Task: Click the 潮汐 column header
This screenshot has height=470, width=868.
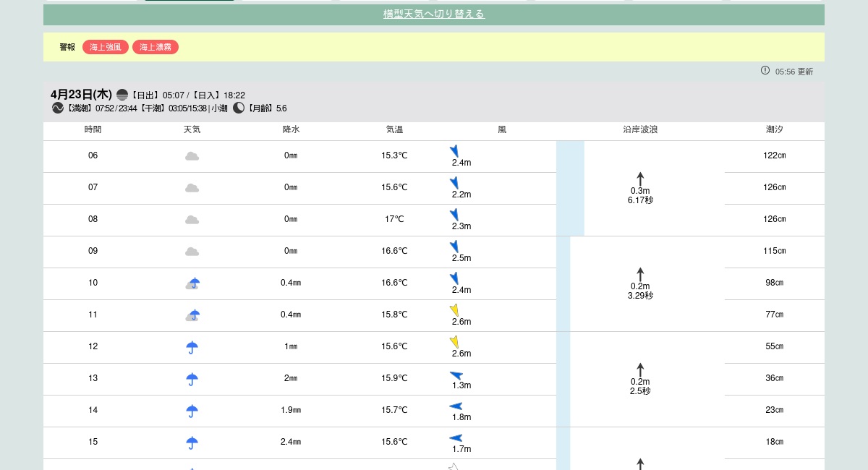Action: point(775,129)
